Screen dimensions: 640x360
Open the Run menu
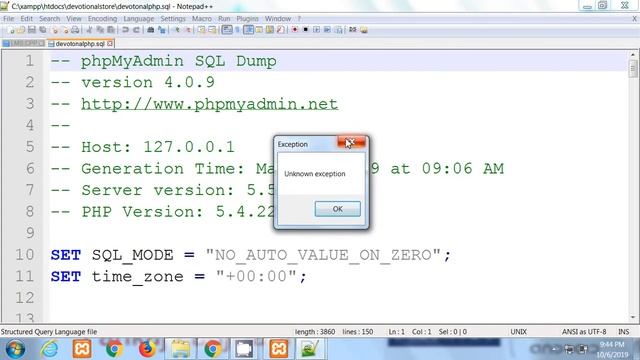[x=224, y=19]
